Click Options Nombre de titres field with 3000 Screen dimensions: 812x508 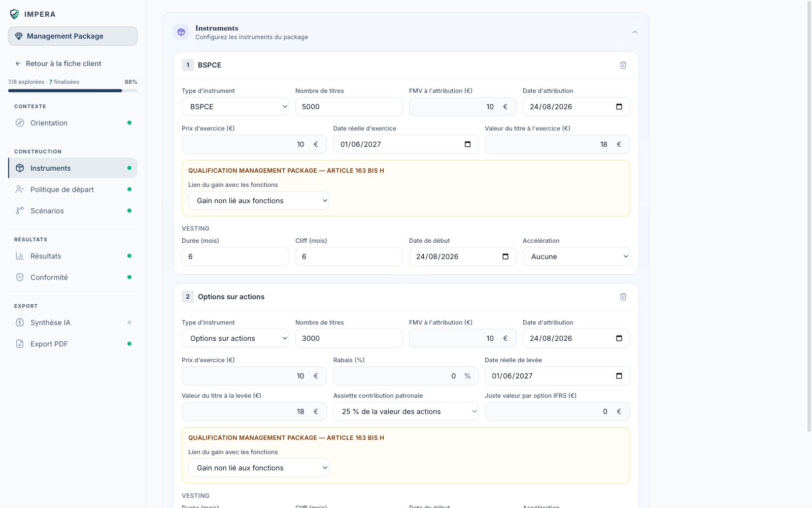349,338
